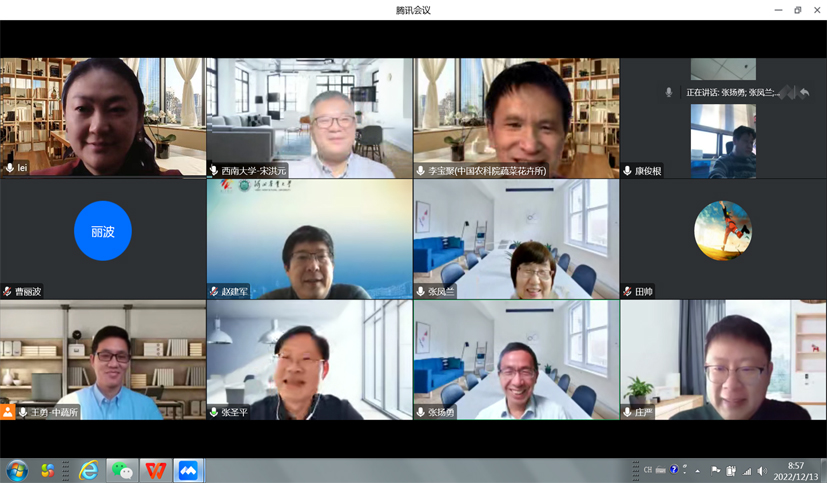Screen dimensions: 827x483
Task: Select the 西南大学-宋洪元 video tile
Action: (309, 117)
